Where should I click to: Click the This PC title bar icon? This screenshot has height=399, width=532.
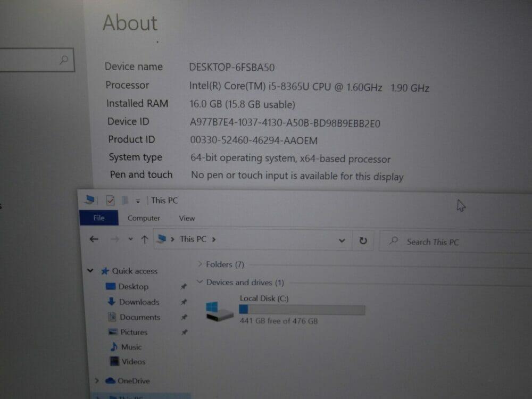pos(90,199)
